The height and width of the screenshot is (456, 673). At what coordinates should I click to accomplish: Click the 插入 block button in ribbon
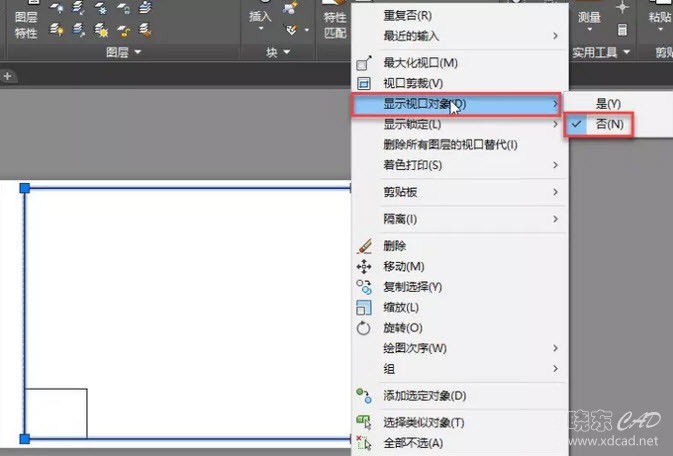260,17
